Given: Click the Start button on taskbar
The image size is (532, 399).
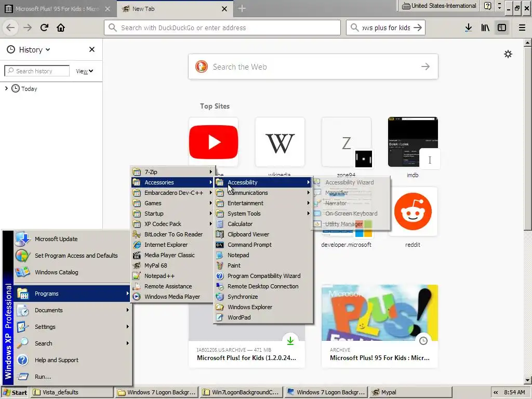Looking at the screenshot, I should coord(15,393).
